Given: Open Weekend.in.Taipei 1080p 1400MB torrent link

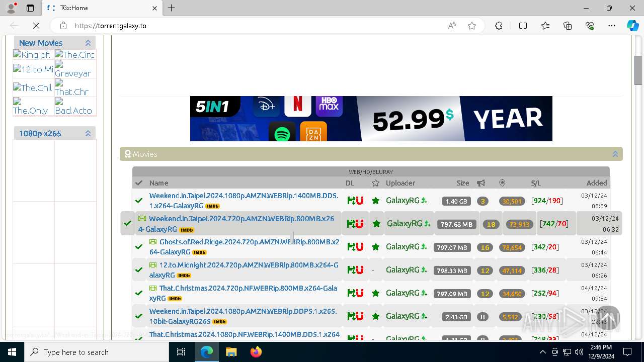Looking at the screenshot, I should coord(244,201).
